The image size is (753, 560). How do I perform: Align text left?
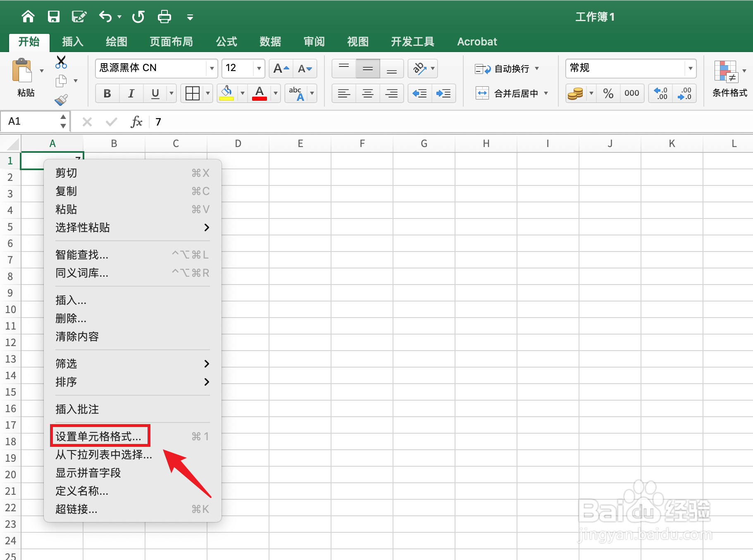coord(344,93)
